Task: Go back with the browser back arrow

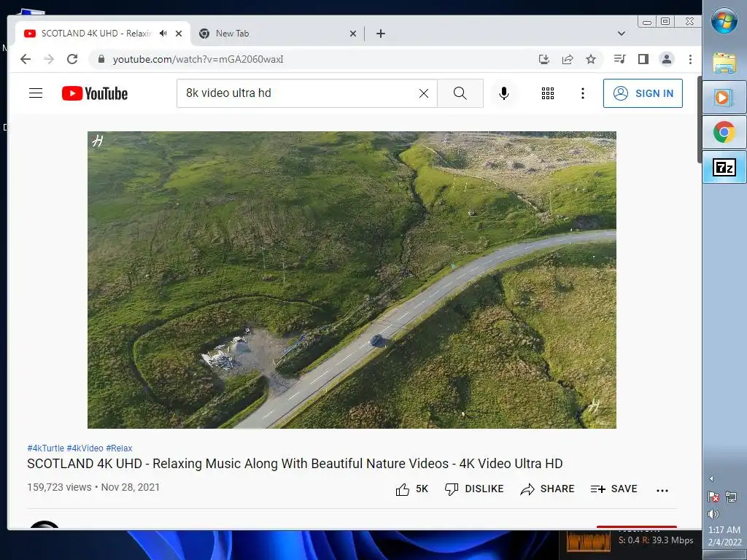Action: tap(26, 59)
